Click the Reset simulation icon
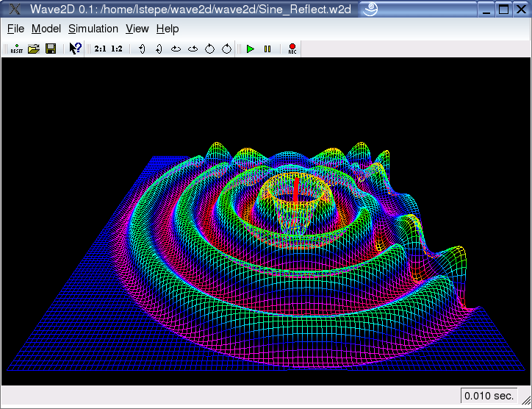532x409 pixels. tap(17, 49)
